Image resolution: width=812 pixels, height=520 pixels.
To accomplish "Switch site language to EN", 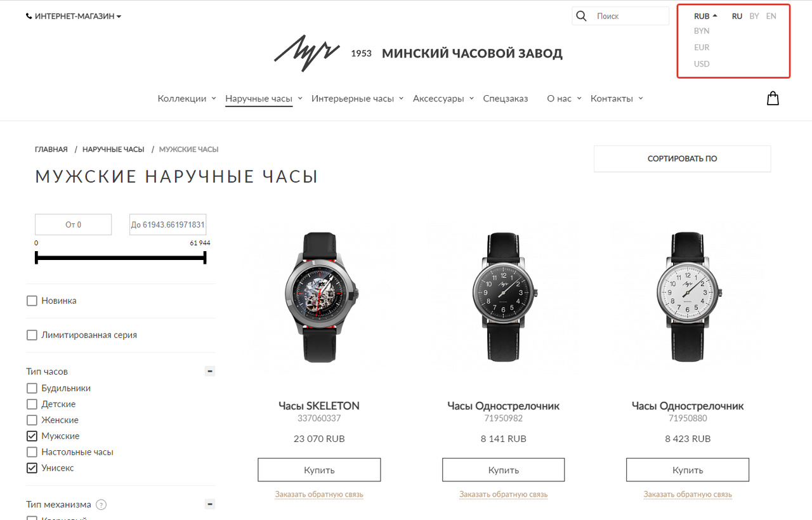I will tap(771, 16).
